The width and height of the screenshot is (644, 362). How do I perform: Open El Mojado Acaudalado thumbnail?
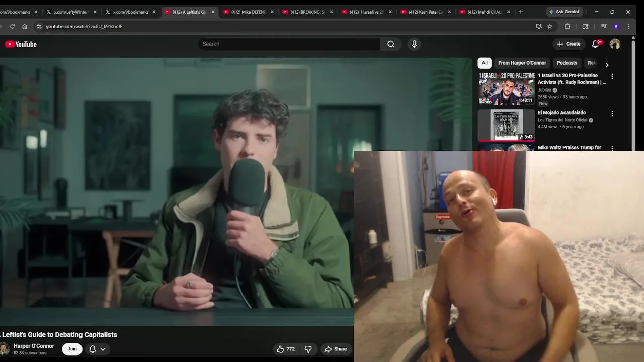[x=507, y=125]
